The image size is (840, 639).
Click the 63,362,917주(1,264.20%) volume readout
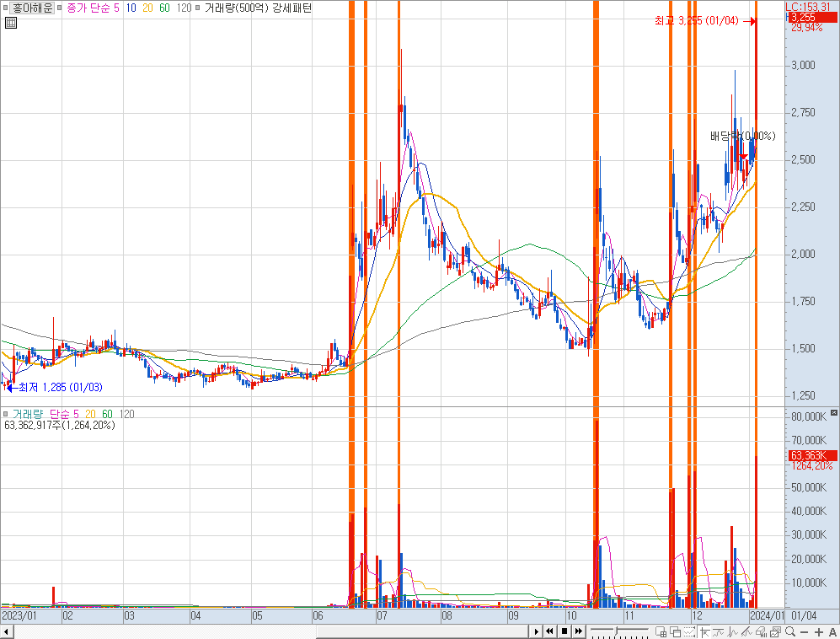[60, 425]
